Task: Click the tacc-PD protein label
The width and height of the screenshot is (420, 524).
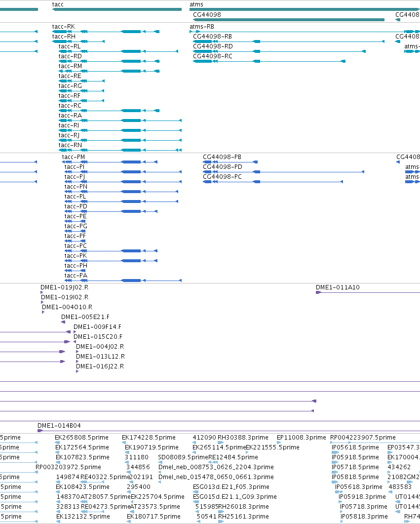Action: pyautogui.click(x=76, y=206)
